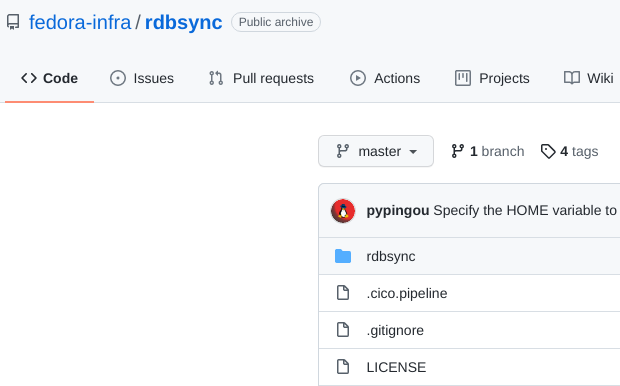Click the Pull requests merge icon
The width and height of the screenshot is (620, 386).
pos(216,78)
